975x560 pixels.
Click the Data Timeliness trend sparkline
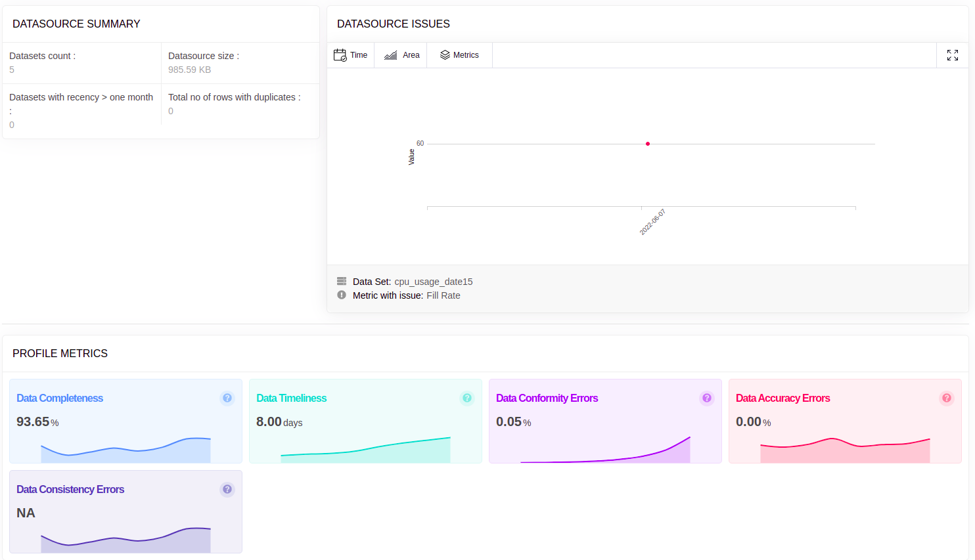tap(365, 452)
